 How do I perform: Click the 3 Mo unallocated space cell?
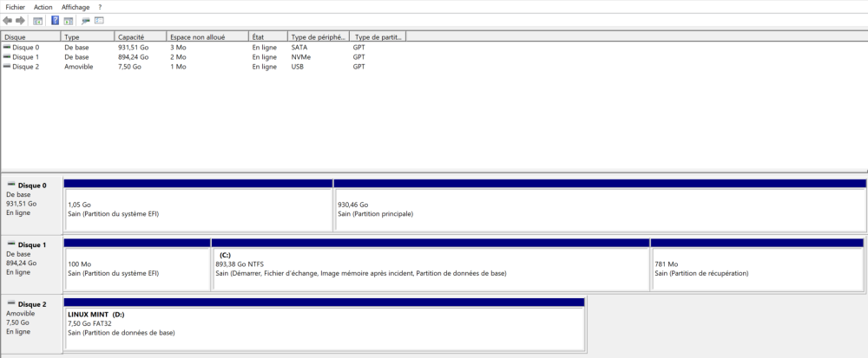click(x=178, y=48)
